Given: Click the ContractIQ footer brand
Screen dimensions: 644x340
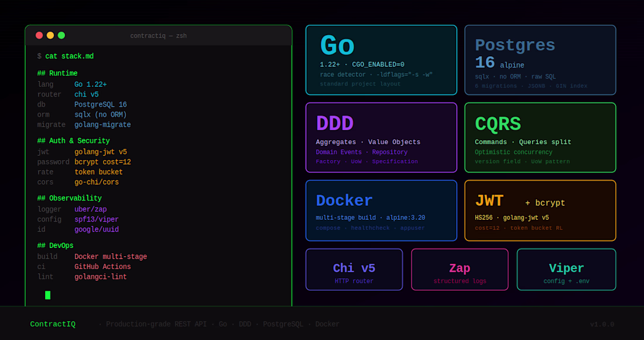Looking at the screenshot, I should (53, 324).
